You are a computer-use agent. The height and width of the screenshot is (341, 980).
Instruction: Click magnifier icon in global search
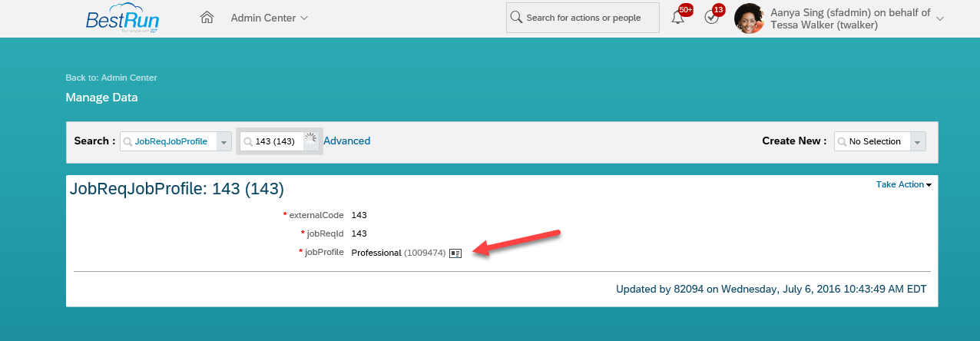(517, 18)
